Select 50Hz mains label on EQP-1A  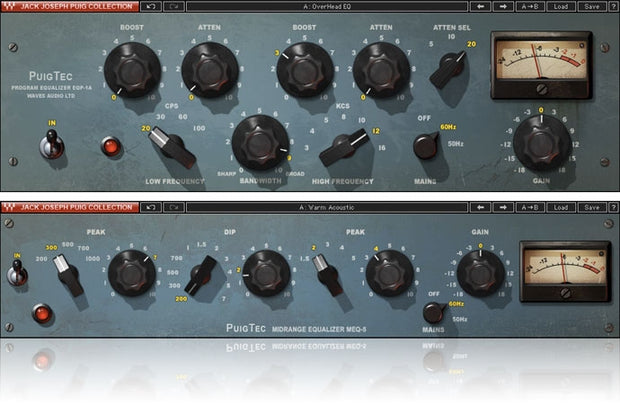[x=456, y=144]
